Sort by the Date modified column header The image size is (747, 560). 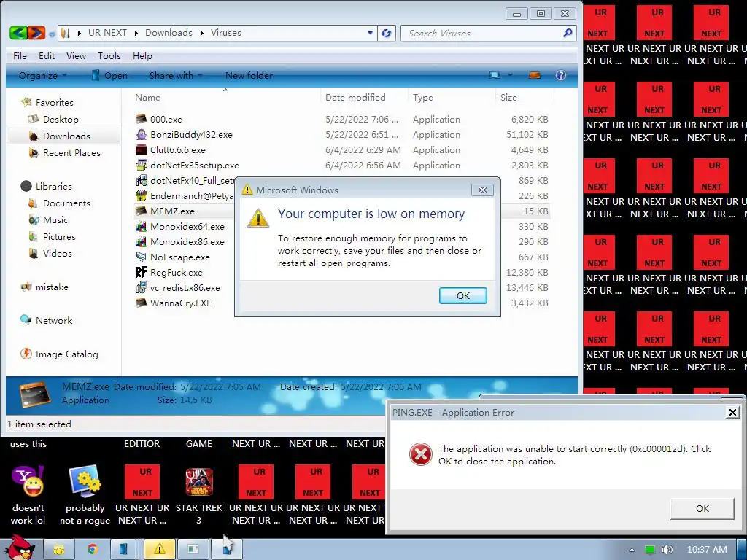(x=365, y=97)
